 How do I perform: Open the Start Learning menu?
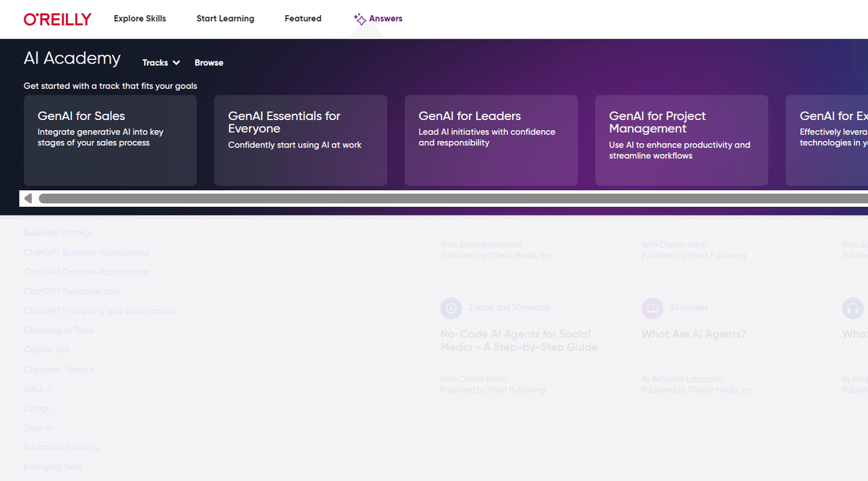pos(226,19)
